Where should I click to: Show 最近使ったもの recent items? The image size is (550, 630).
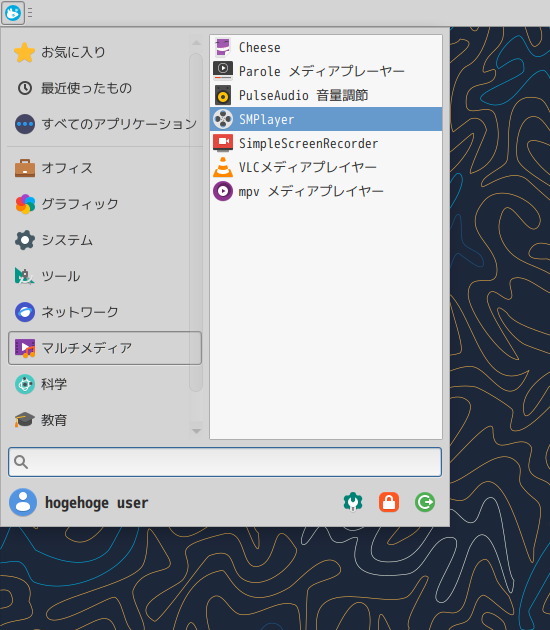click(98, 88)
